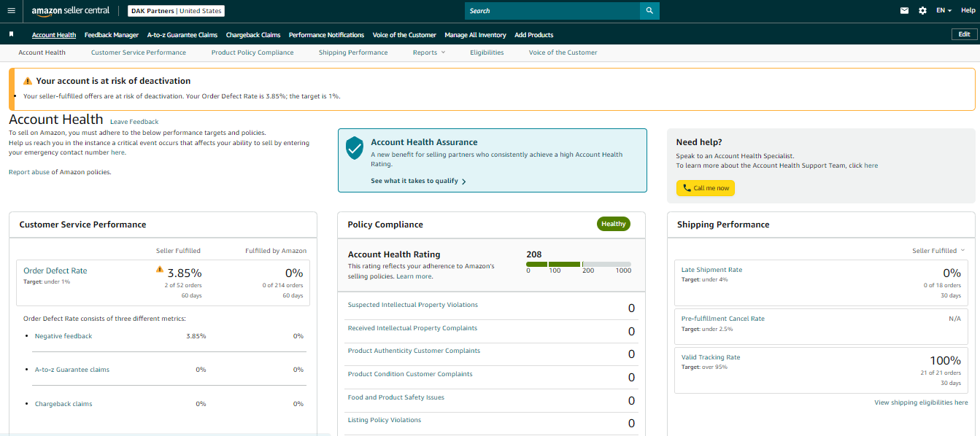
Task: Click the deactivation alert warning icon
Action: (x=28, y=81)
